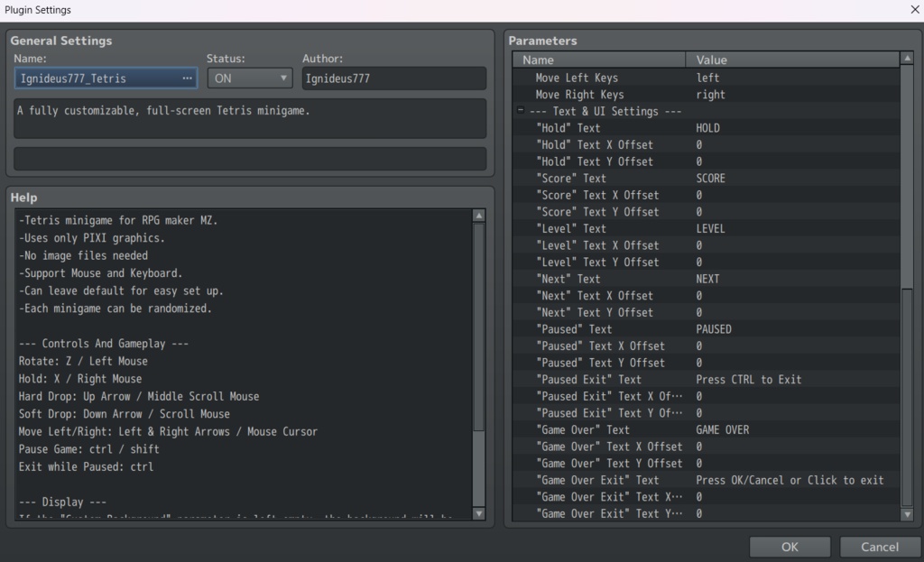
Task: Click the LEVEL value cell
Action: pos(710,228)
